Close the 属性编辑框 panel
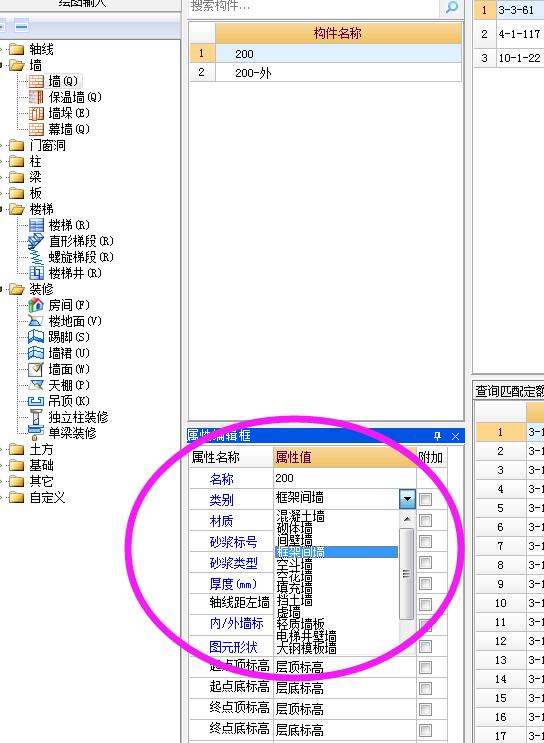Viewport: 544px width, 743px height. tap(455, 436)
